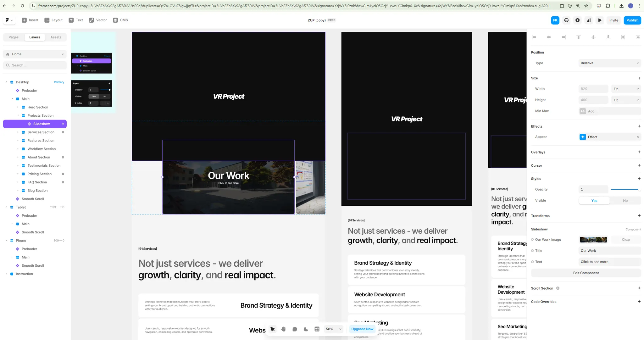The width and height of the screenshot is (644, 340).
Task: Toggle dark mode moon icon
Action: point(306,329)
